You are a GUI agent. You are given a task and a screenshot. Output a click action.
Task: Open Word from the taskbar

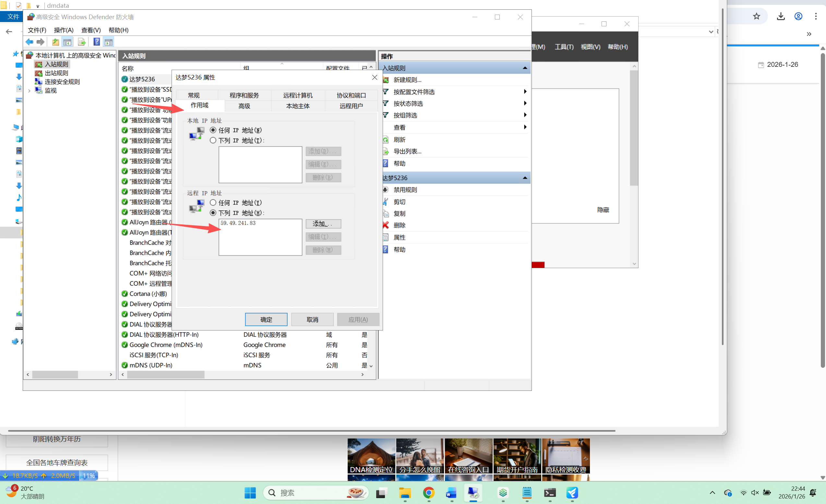[x=451, y=493]
